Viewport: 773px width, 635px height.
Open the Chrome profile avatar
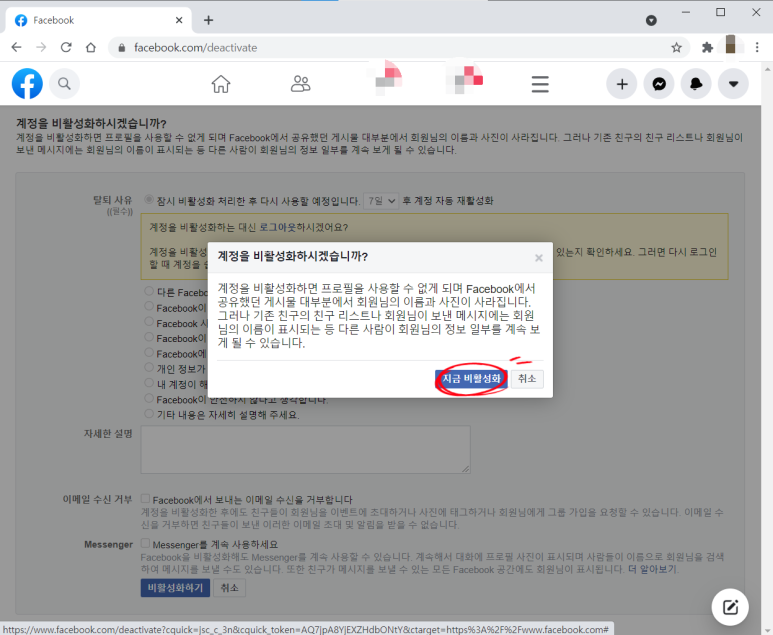coord(731,45)
